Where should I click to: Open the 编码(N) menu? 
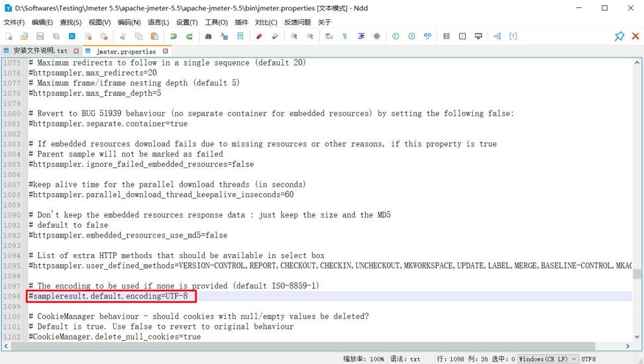[x=129, y=22]
